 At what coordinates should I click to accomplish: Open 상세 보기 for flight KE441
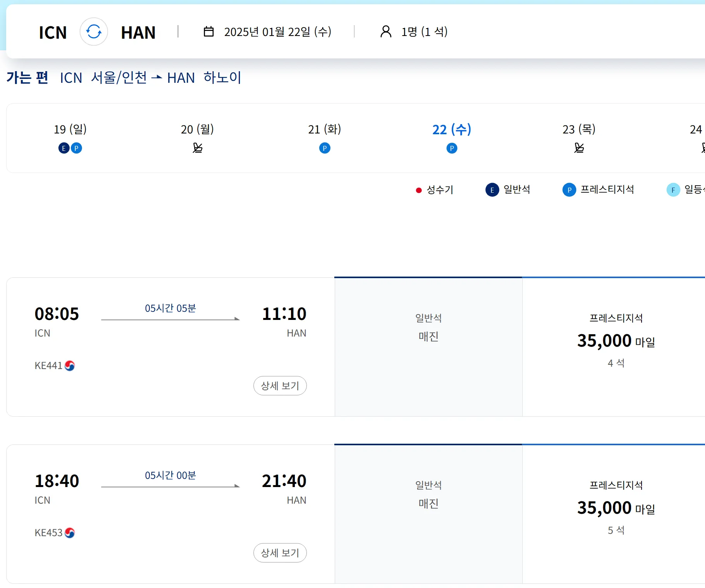point(280,386)
